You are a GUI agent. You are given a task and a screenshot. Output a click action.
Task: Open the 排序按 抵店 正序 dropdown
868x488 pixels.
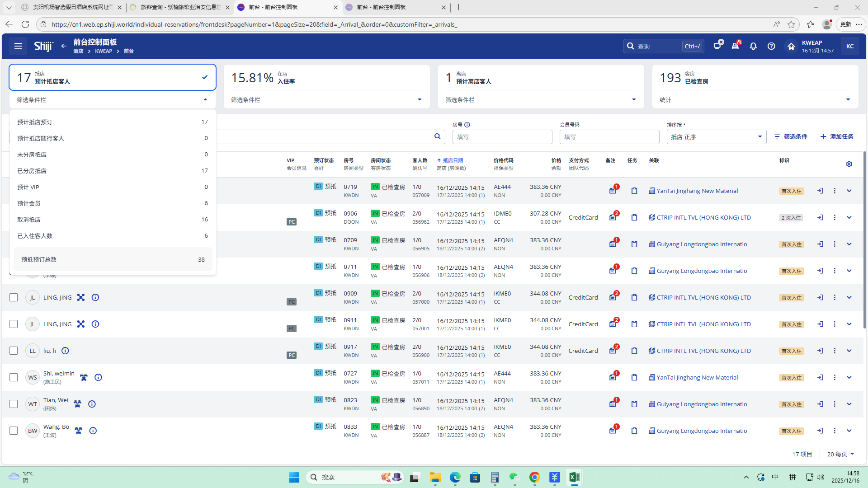(716, 137)
